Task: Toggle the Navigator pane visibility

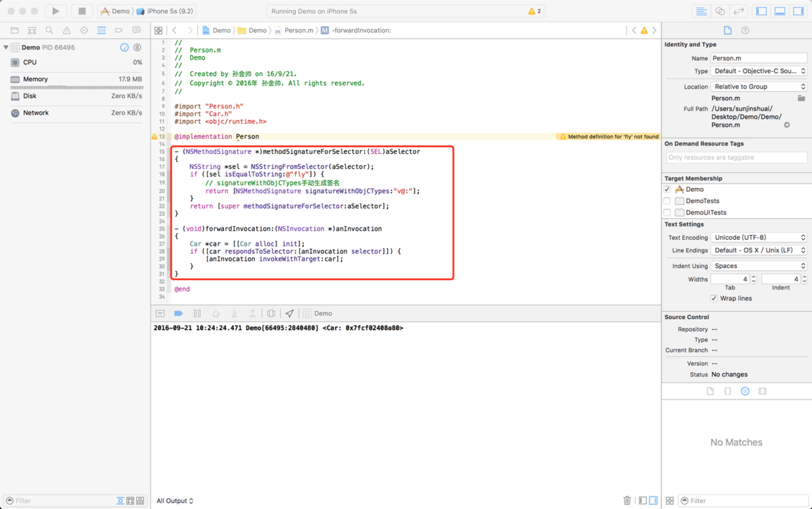Action: (x=762, y=11)
